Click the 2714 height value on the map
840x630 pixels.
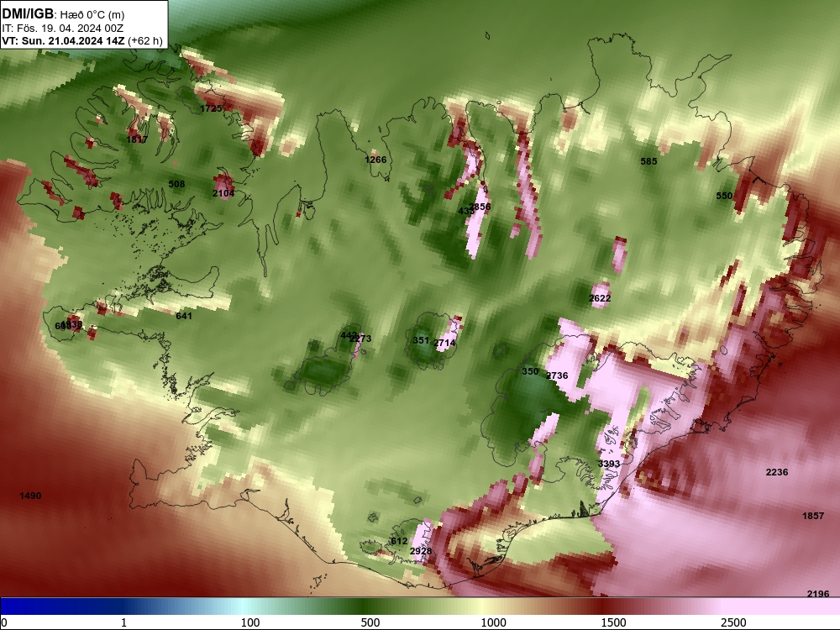pyautogui.click(x=444, y=343)
